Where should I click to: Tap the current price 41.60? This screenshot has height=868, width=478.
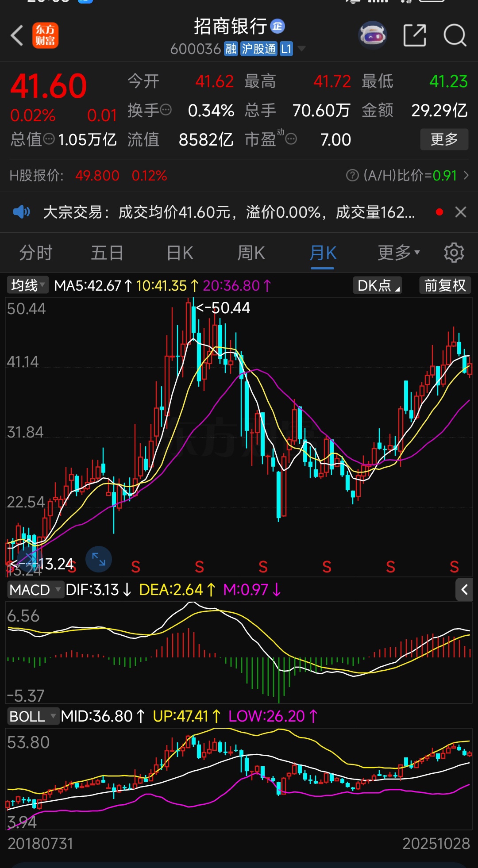49,86
